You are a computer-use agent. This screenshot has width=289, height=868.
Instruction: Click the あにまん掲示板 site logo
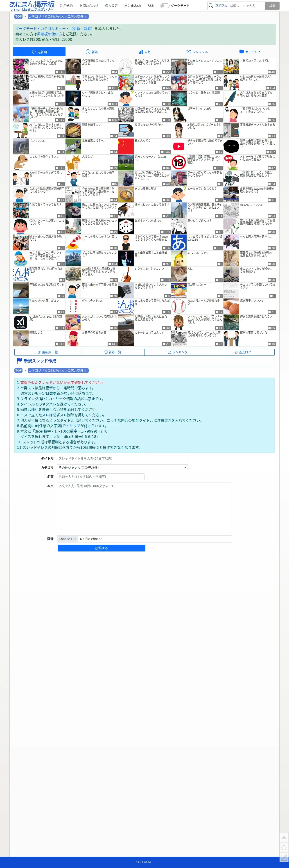point(32,6)
